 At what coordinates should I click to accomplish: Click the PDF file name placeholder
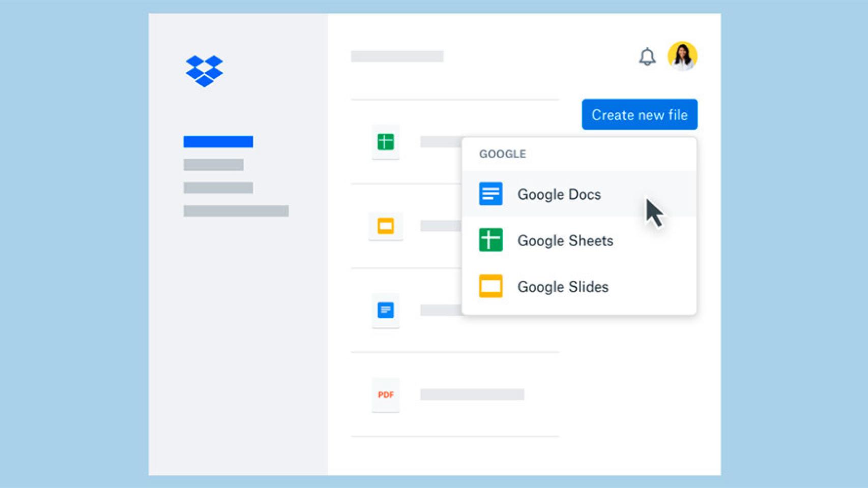tap(472, 394)
